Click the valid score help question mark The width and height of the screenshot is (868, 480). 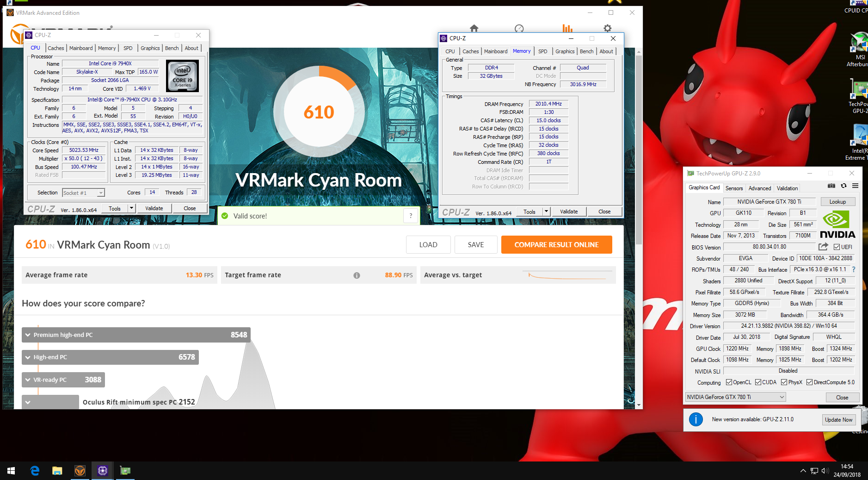(411, 216)
